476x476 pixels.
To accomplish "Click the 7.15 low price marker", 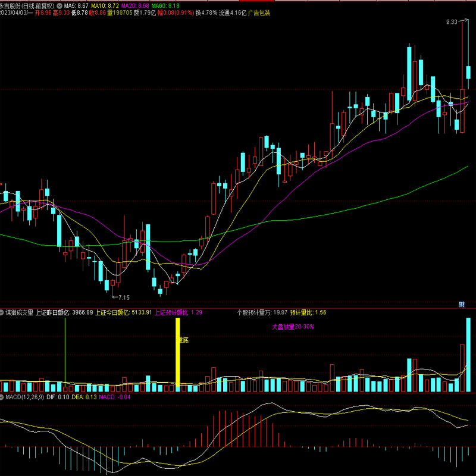I will pyautogui.click(x=123, y=297).
